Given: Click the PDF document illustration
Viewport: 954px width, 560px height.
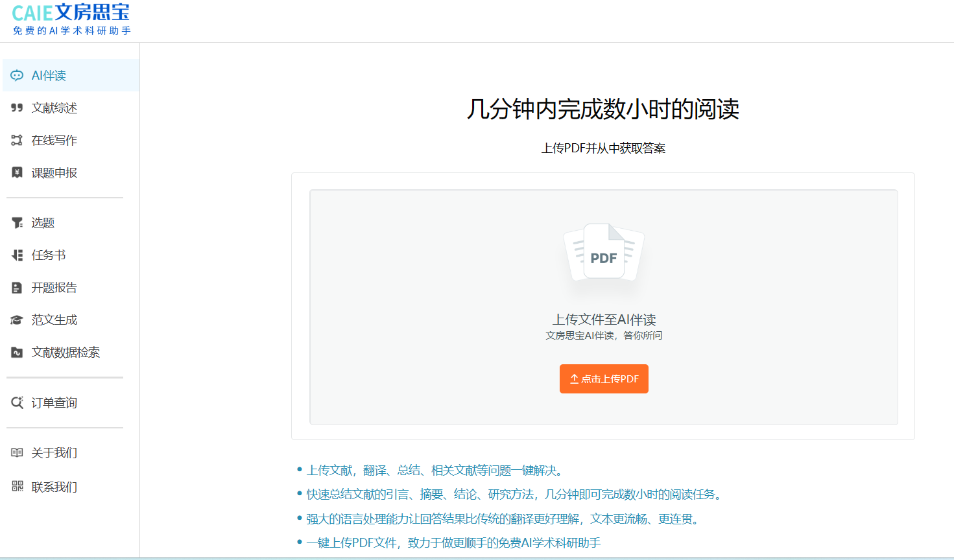Looking at the screenshot, I should pos(604,253).
